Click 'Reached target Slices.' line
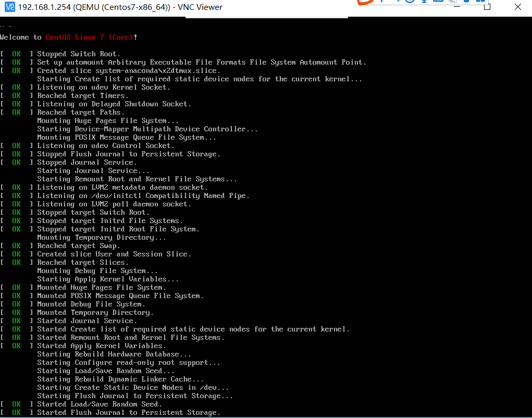 click(x=83, y=263)
